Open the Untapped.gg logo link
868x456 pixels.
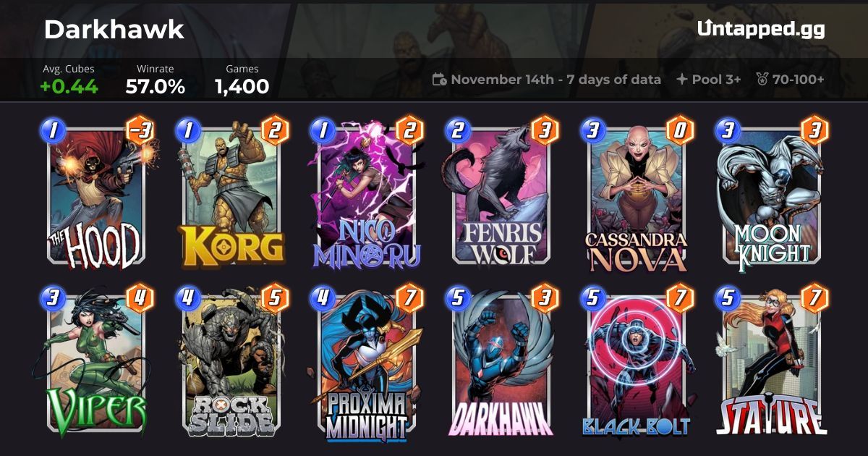pyautogui.click(x=761, y=29)
